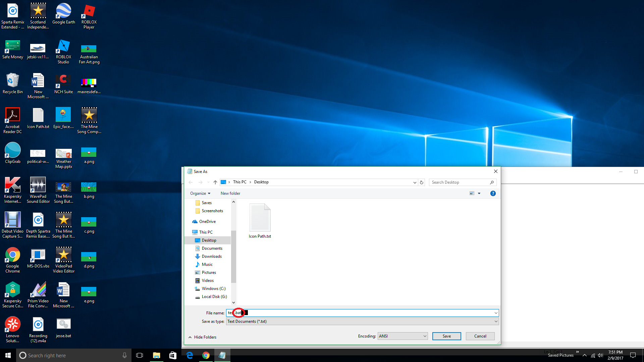Open ROBLOX Player desktop shortcut

point(89,16)
